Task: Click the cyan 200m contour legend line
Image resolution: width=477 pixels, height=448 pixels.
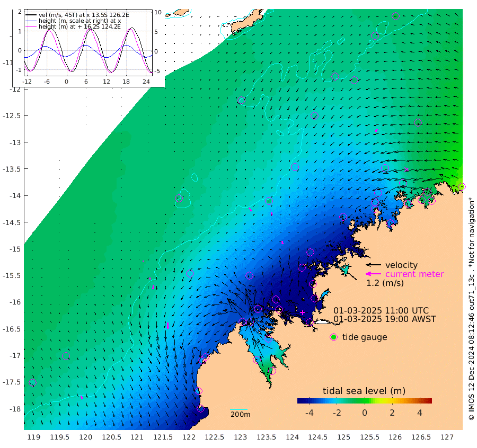Action: 238,410
